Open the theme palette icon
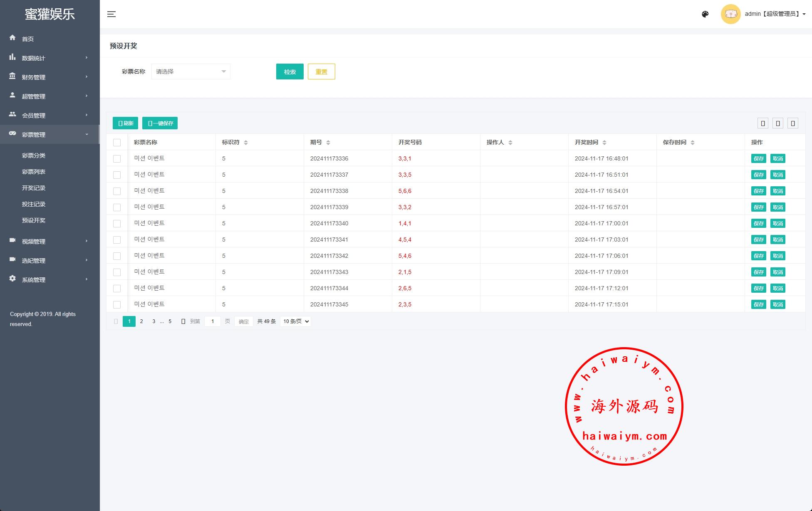812x511 pixels. [705, 14]
